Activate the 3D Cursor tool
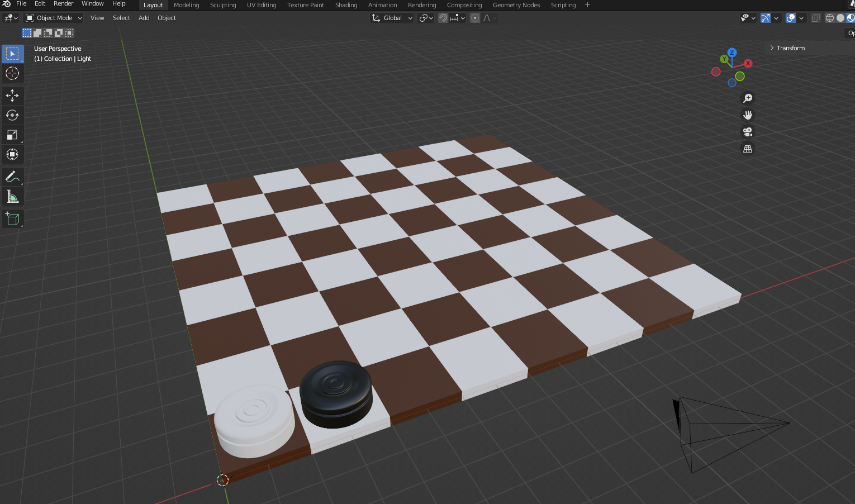 pos(12,73)
